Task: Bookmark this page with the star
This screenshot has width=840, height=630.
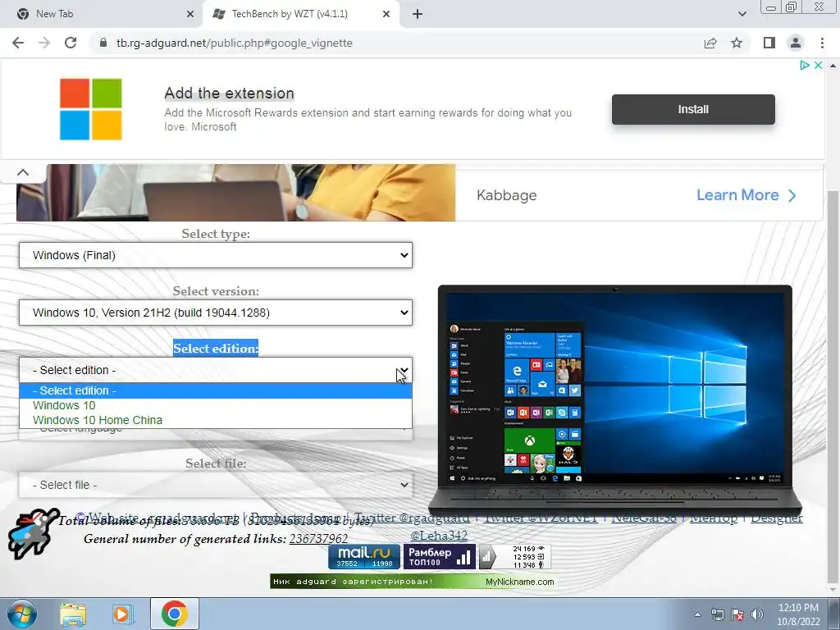Action: pos(737,43)
